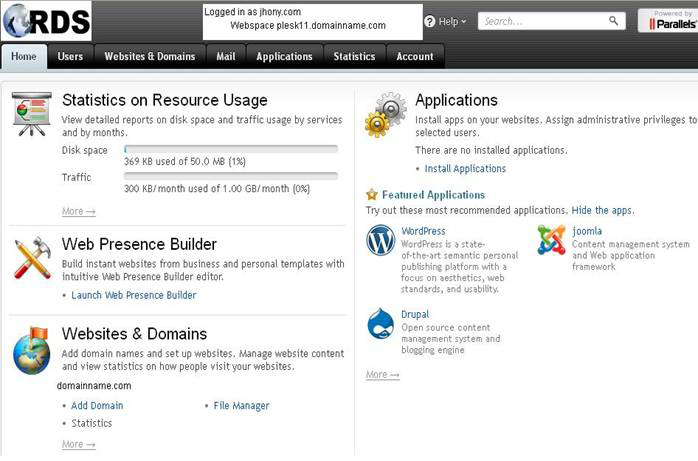Click the Featured Applications star icon
Image resolution: width=698 pixels, height=461 pixels.
(372, 194)
